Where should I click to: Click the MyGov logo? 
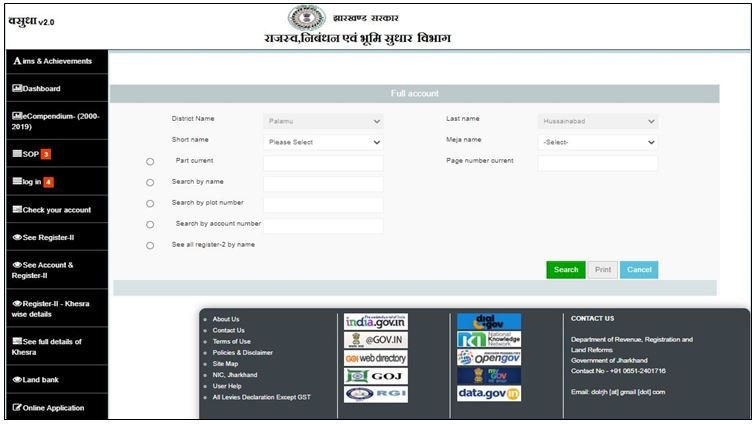488,375
